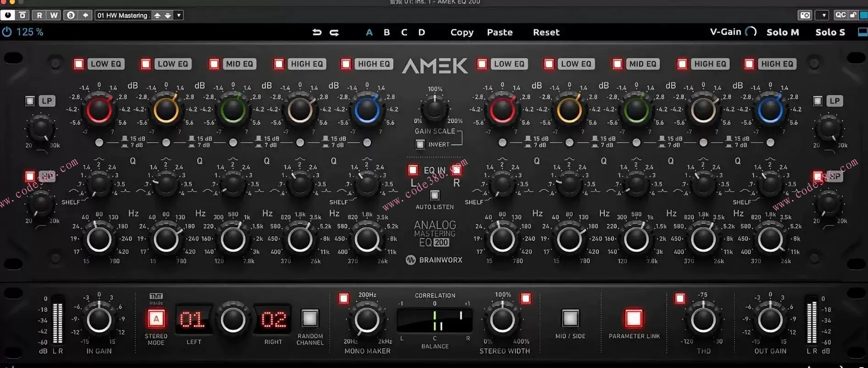Toggle the first left-channel LOW EQ band switch

[79, 64]
